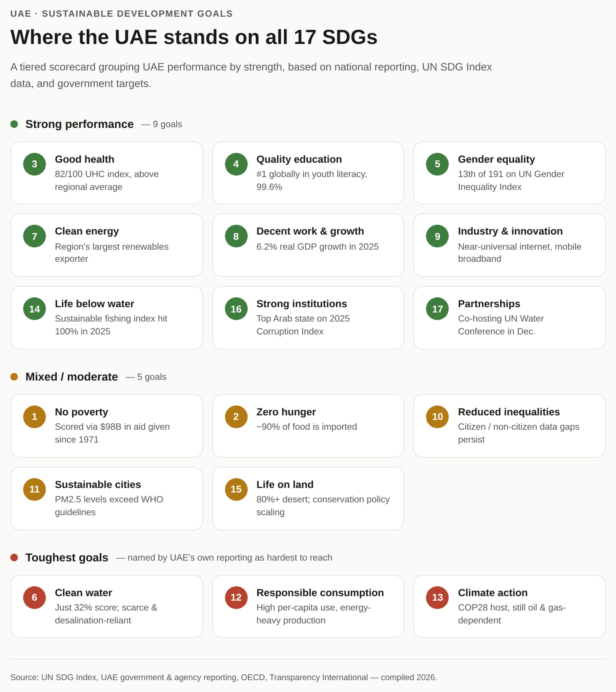
Task: Select the amber 15 Life on land badge
Action: coord(236,489)
